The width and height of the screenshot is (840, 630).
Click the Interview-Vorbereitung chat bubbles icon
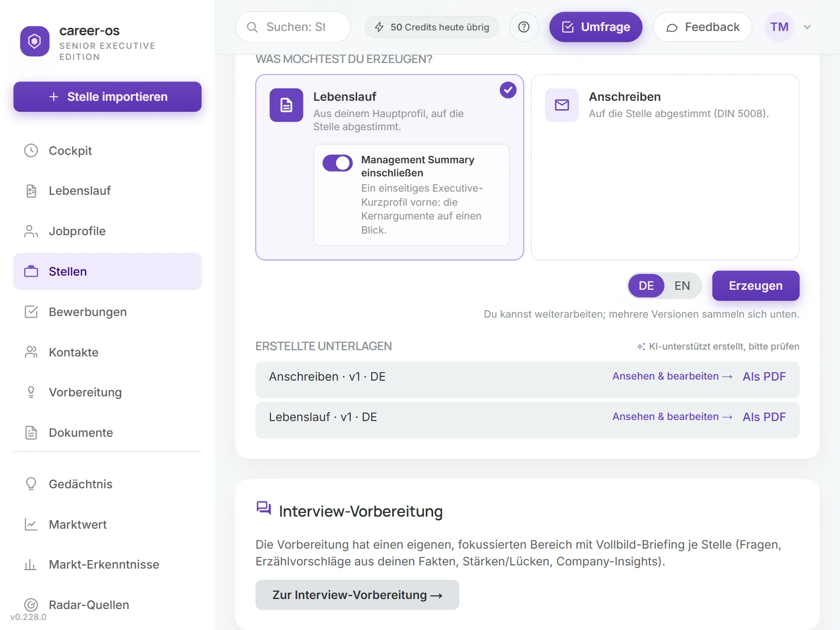(264, 508)
